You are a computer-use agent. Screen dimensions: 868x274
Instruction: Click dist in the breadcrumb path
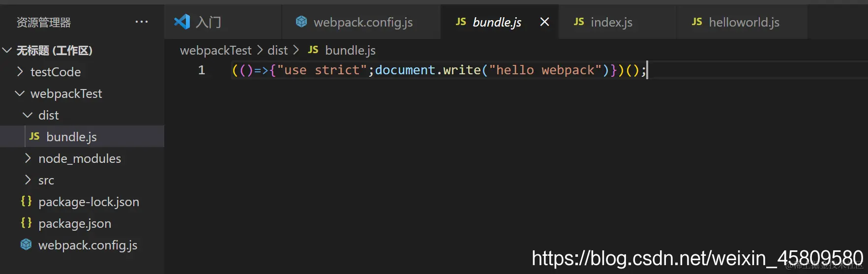coord(277,50)
